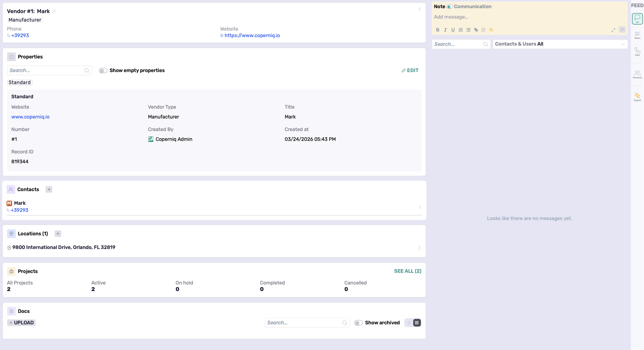Screen dimensions: 644x350
Task: Enable Show empty properties toggle
Action: (103, 70)
